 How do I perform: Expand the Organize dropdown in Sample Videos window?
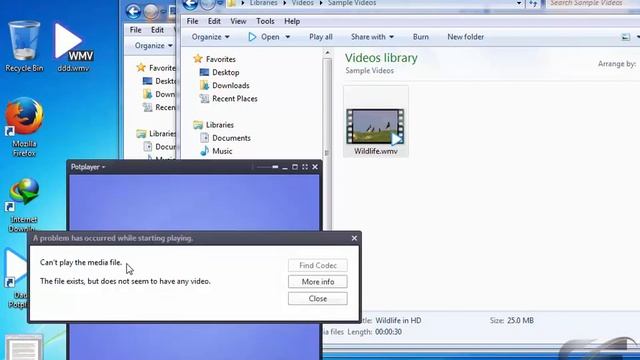[x=211, y=37]
